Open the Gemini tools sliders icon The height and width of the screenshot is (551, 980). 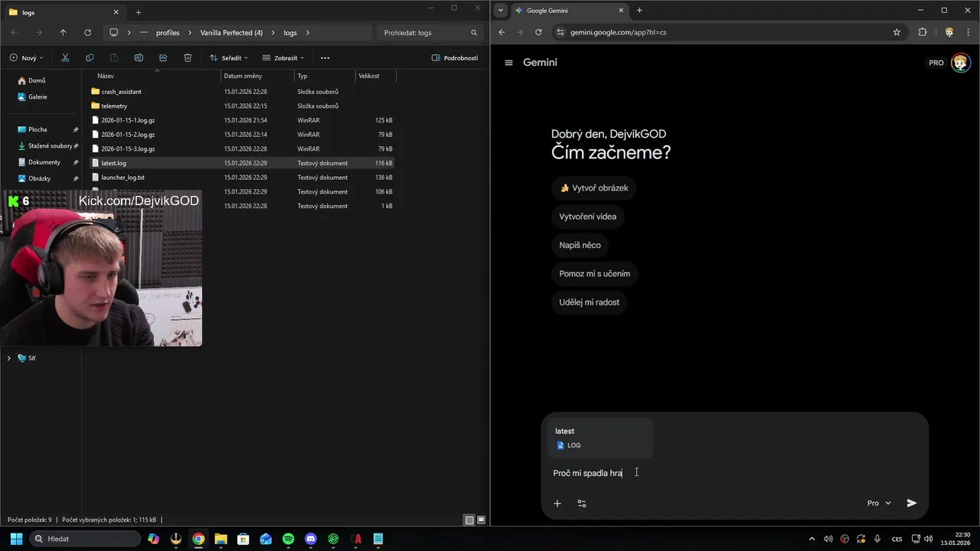pos(582,504)
